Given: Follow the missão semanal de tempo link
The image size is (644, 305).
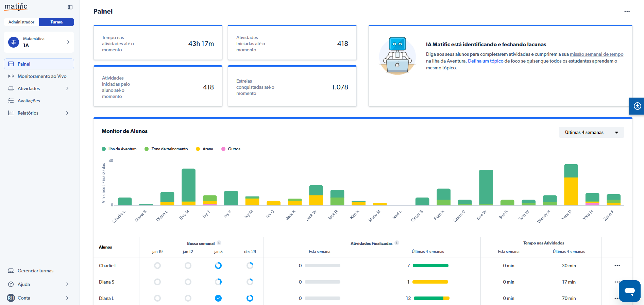Looking at the screenshot, I should 596,54.
